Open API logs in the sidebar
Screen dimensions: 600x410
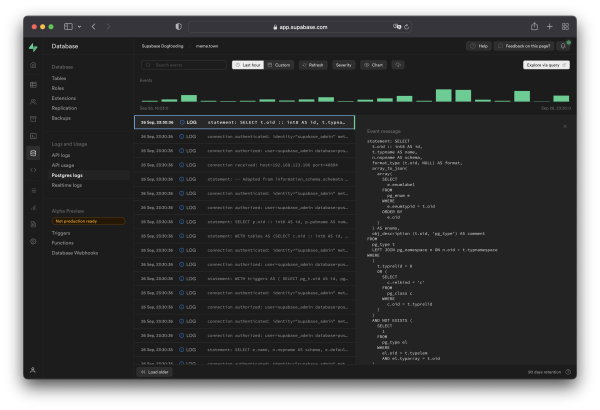61,155
